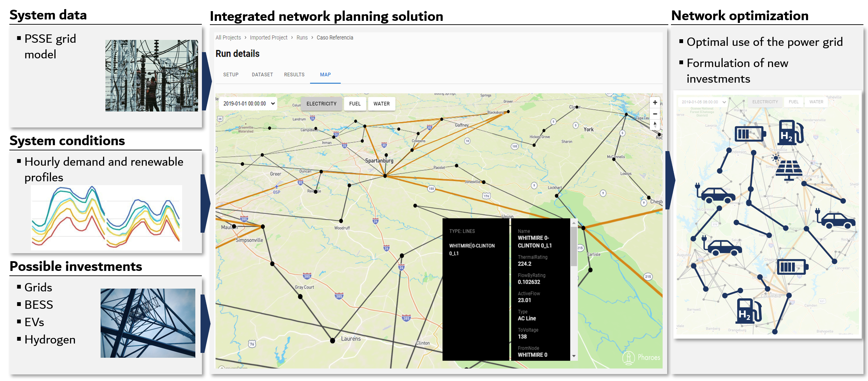
Task: Open Imported Project breadcrumb link
Action: [x=269, y=38]
